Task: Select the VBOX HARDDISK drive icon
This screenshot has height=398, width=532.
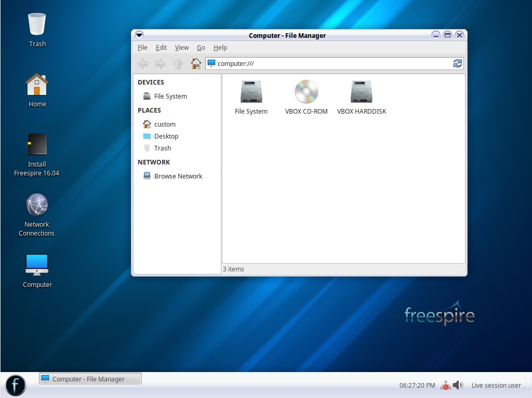Action: tap(362, 92)
